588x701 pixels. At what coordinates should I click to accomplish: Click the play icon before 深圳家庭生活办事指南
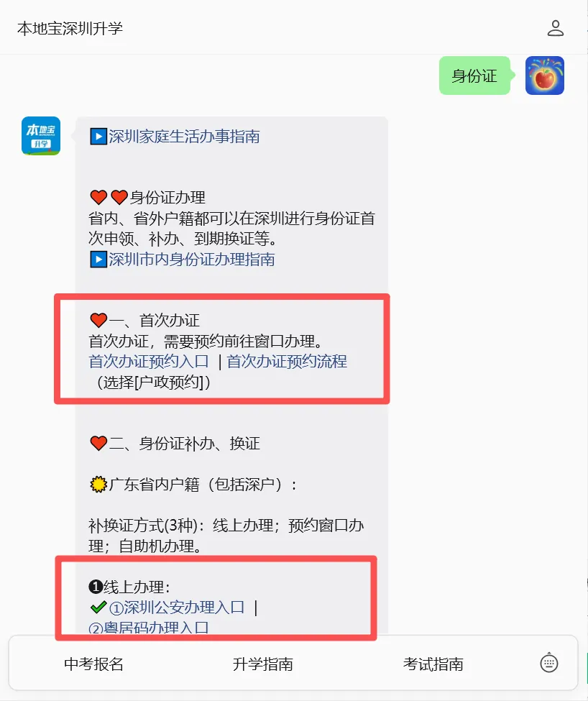tap(98, 137)
